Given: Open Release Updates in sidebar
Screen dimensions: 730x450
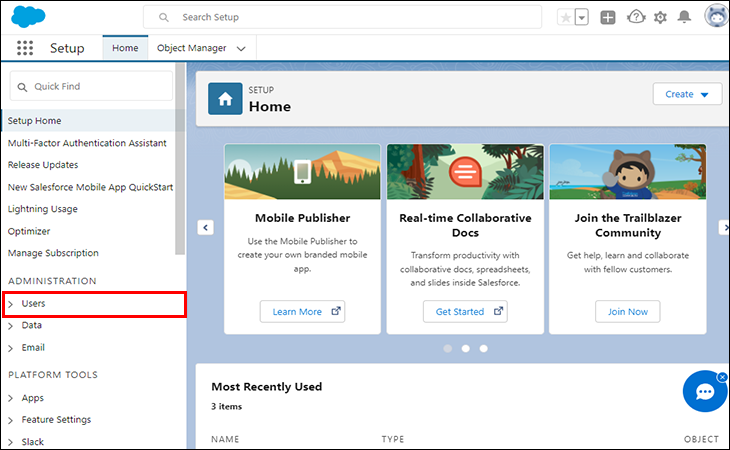Looking at the screenshot, I should (x=43, y=165).
